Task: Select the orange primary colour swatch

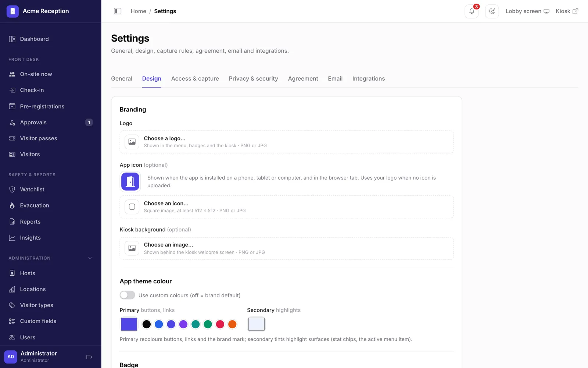Action: [x=232, y=324]
